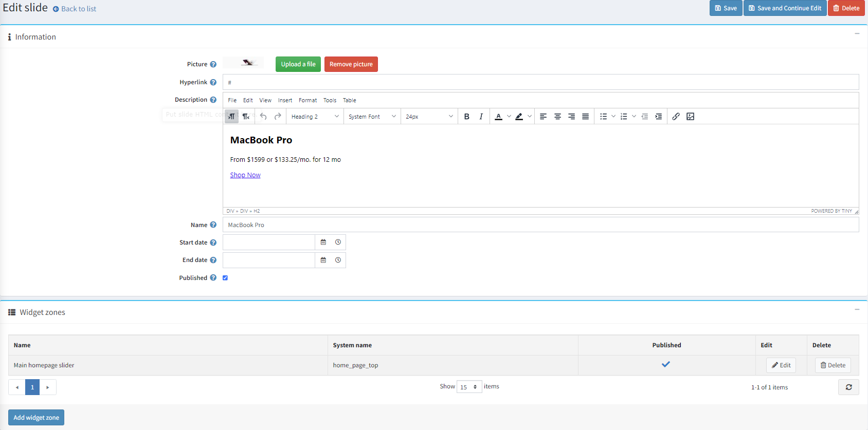The height and width of the screenshot is (430, 868).
Task: Open the editor Tools menu
Action: pyautogui.click(x=330, y=100)
